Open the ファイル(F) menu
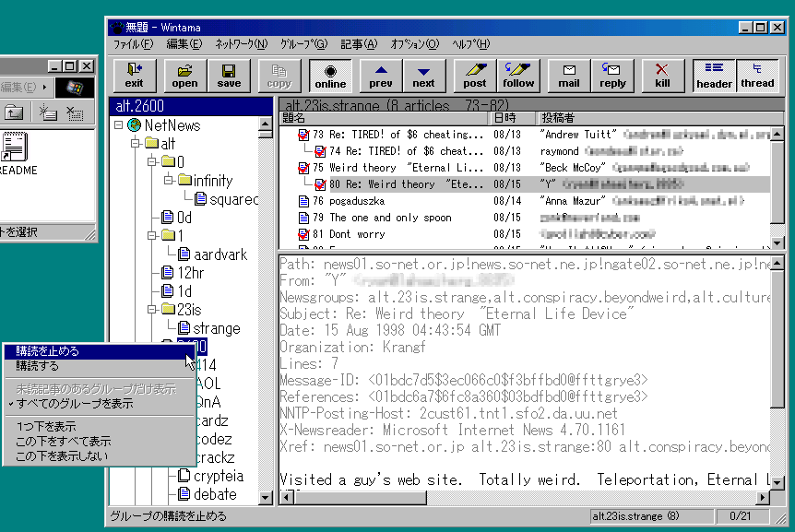The width and height of the screenshot is (795, 532). click(x=133, y=44)
